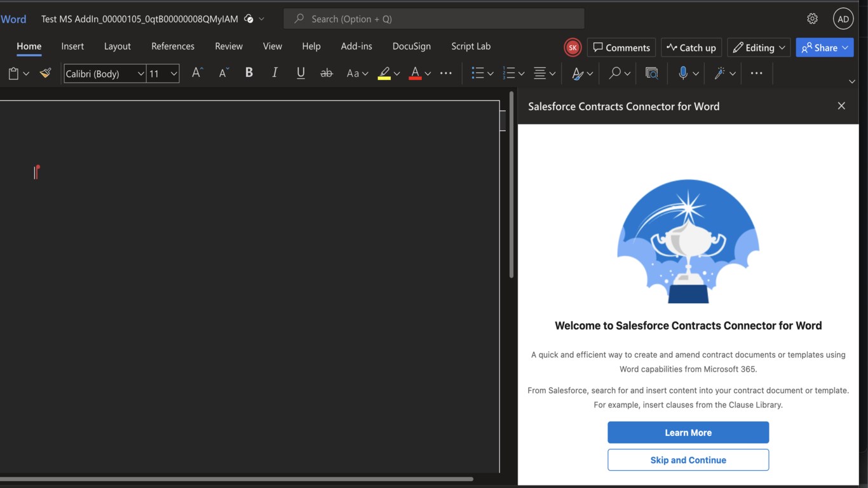
Task: Open the Insert tab
Action: (x=72, y=46)
